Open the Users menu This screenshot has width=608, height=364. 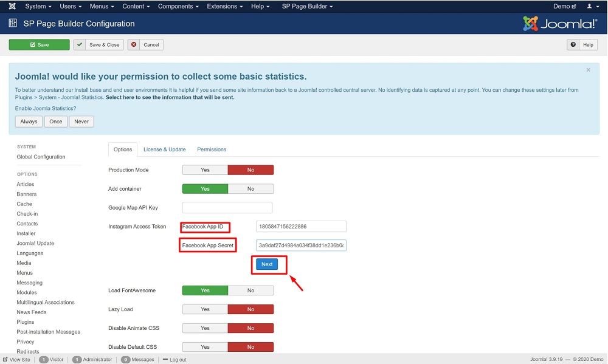71,6
